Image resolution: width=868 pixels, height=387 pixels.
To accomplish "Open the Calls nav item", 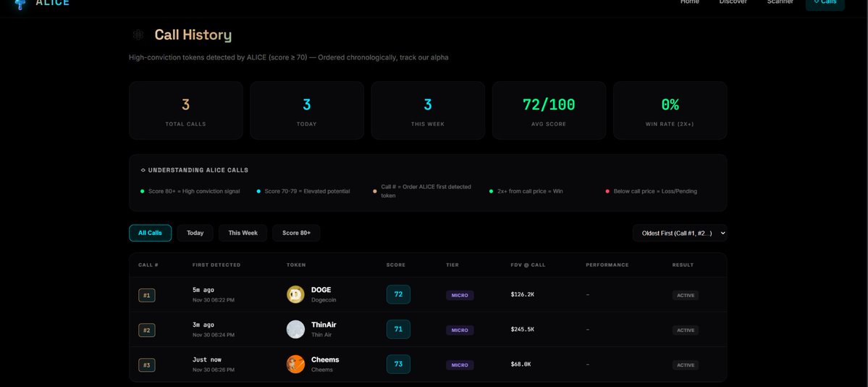I will pos(825,4).
